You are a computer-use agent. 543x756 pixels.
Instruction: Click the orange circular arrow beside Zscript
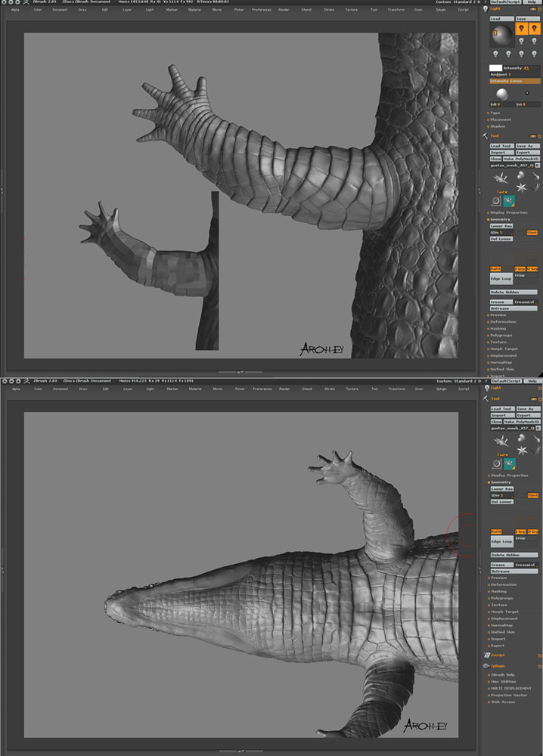click(540, 655)
